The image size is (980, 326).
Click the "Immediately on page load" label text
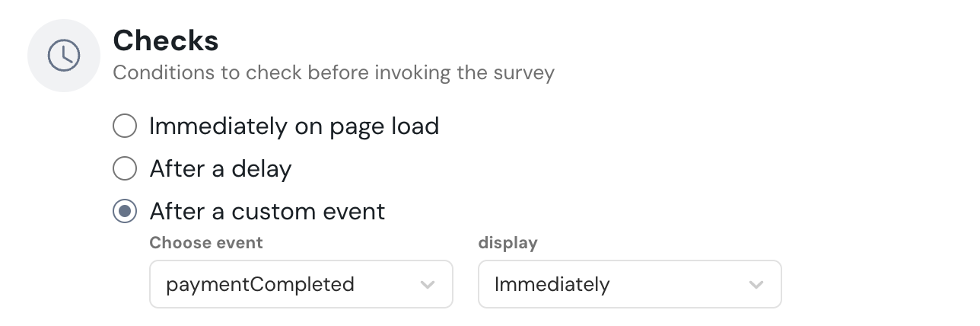[294, 126]
